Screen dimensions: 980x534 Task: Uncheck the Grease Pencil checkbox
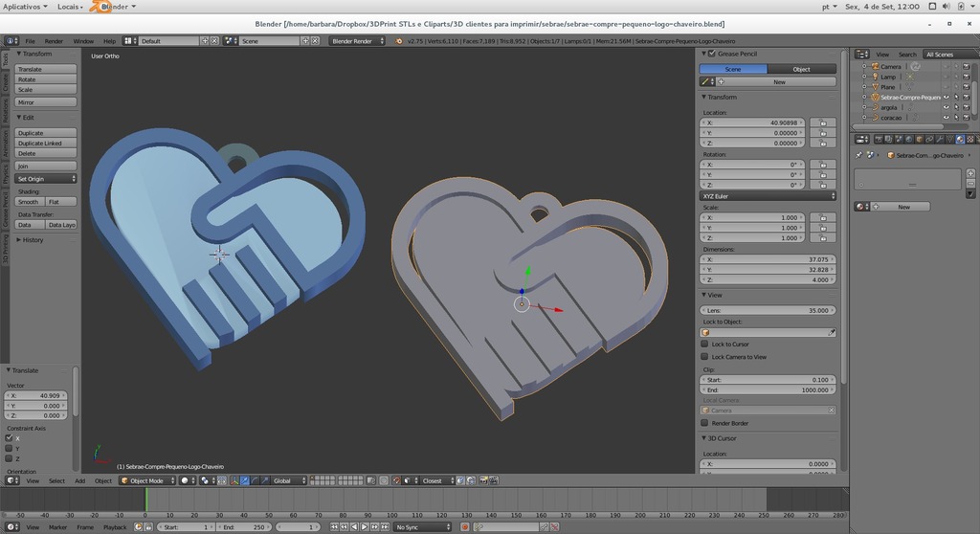(712, 54)
